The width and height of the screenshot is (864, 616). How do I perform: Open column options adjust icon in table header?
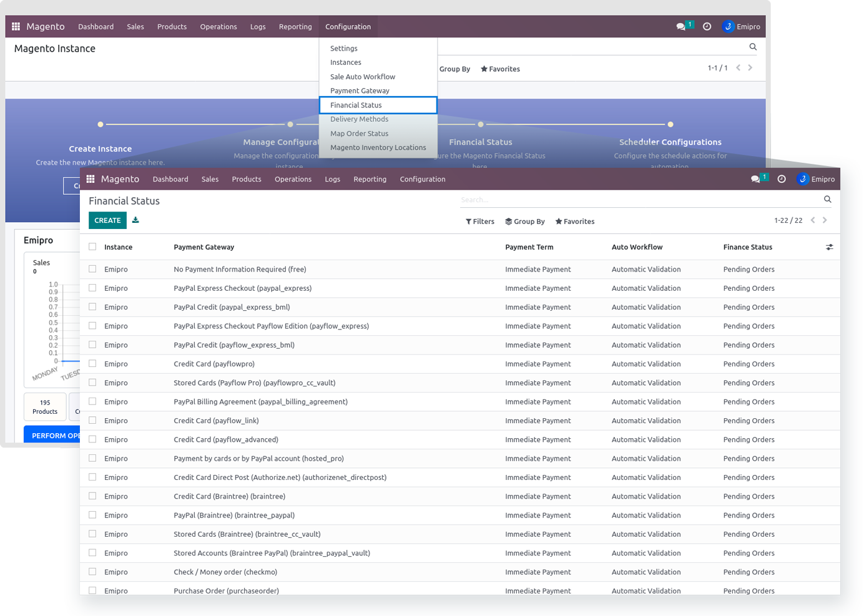[x=829, y=247]
